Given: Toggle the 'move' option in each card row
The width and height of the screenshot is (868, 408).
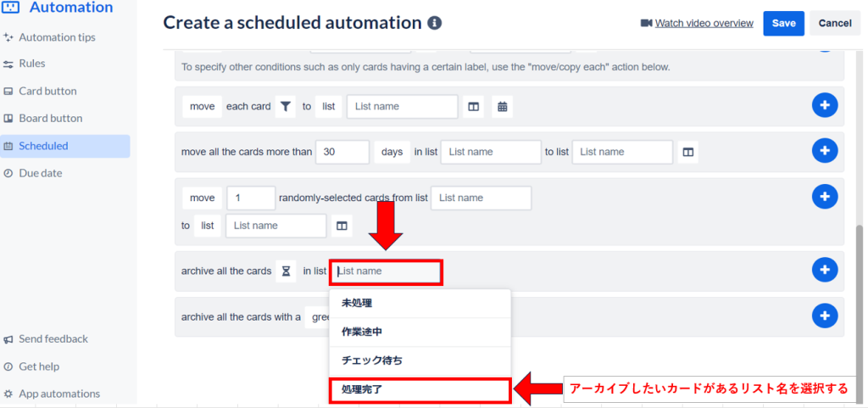Looking at the screenshot, I should pos(202,107).
